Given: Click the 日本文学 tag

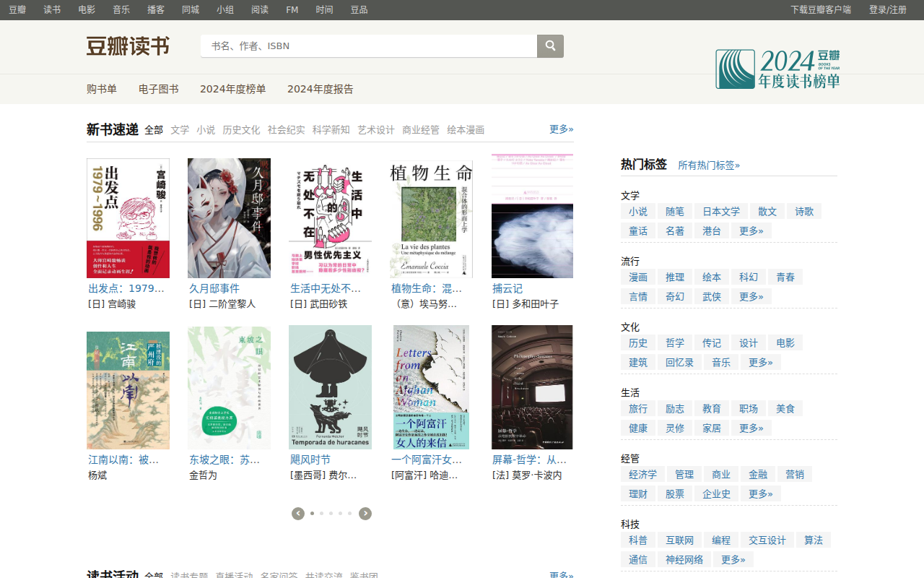Looking at the screenshot, I should [721, 211].
